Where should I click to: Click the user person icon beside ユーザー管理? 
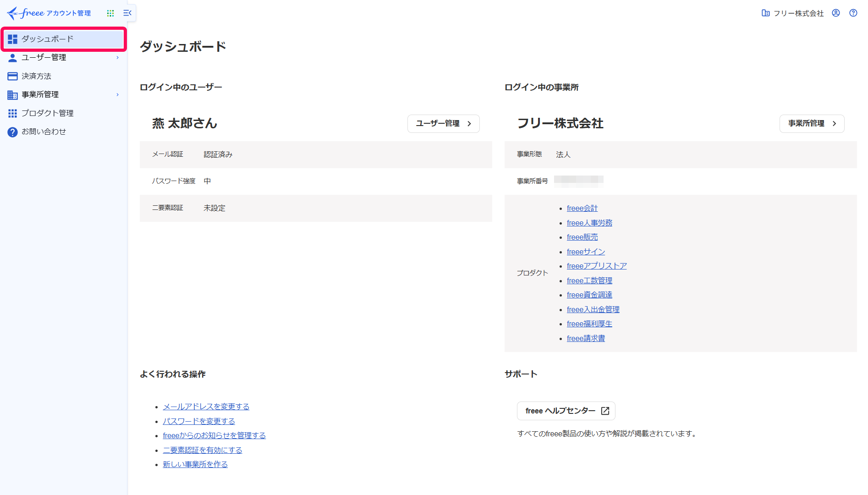pyautogui.click(x=12, y=58)
